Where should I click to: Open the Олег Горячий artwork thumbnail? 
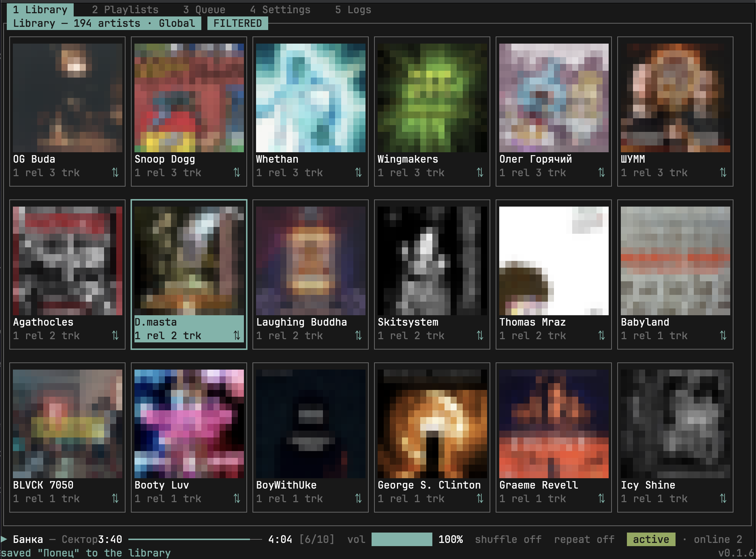tap(554, 98)
